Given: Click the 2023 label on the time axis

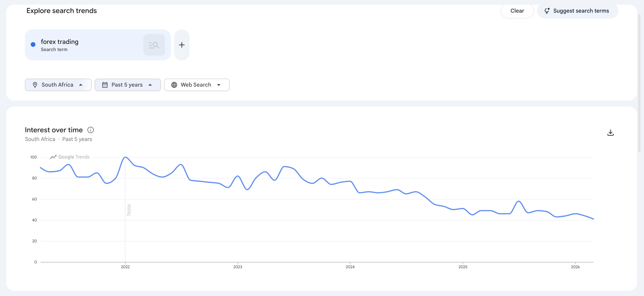Looking at the screenshot, I should (238, 267).
